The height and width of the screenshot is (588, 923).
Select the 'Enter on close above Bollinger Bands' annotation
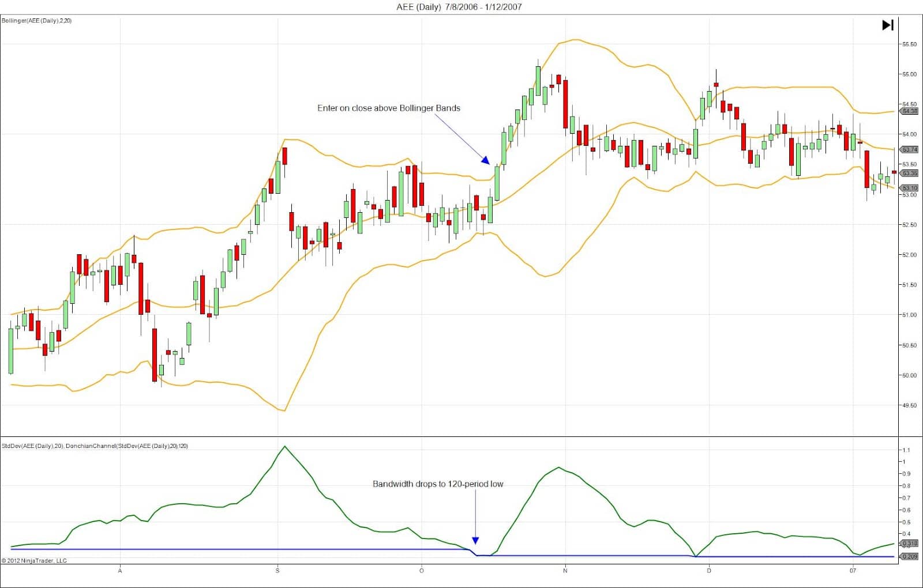389,108
